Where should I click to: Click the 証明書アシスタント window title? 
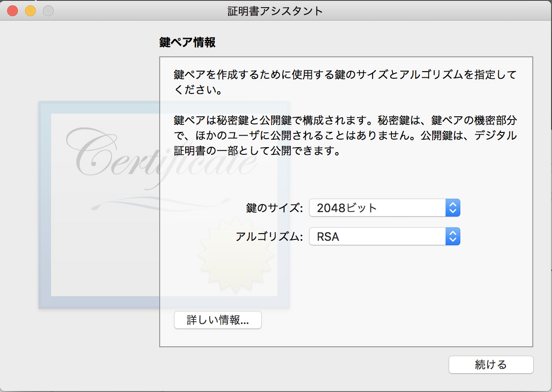click(275, 11)
